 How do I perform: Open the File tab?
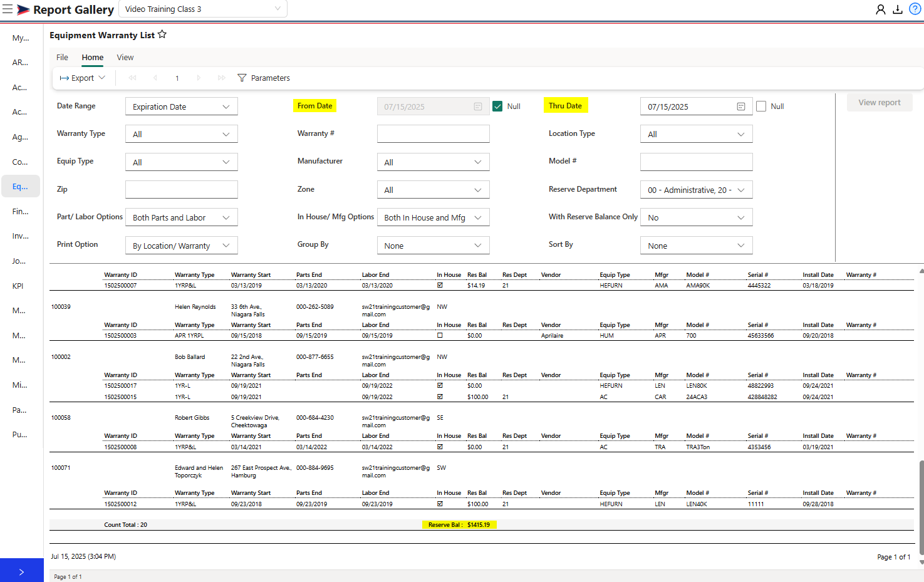pyautogui.click(x=62, y=57)
